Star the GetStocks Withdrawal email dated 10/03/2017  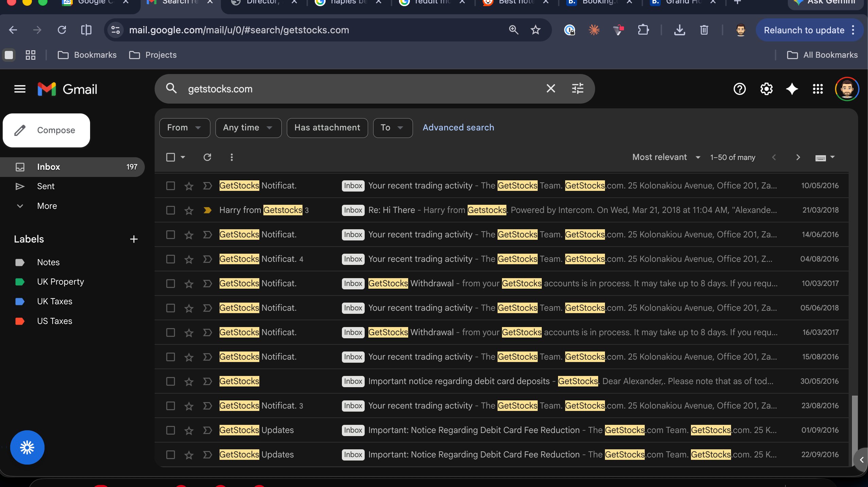[189, 284]
